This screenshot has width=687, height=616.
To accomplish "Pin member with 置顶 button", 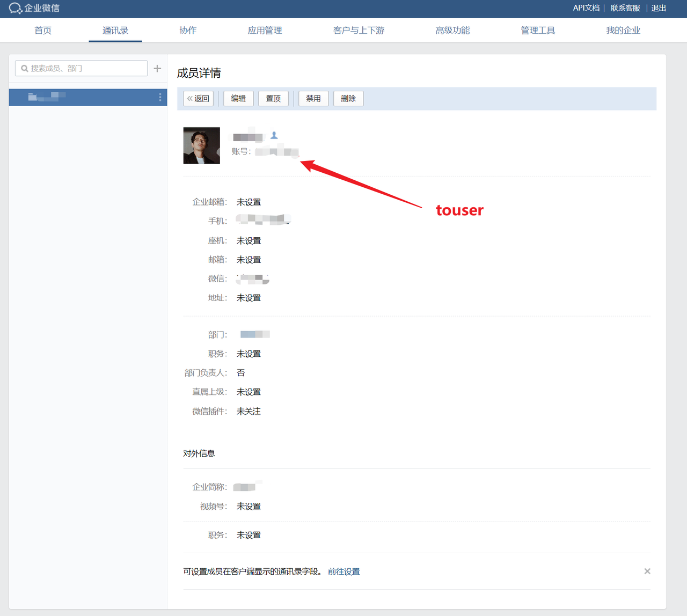I will [x=273, y=98].
